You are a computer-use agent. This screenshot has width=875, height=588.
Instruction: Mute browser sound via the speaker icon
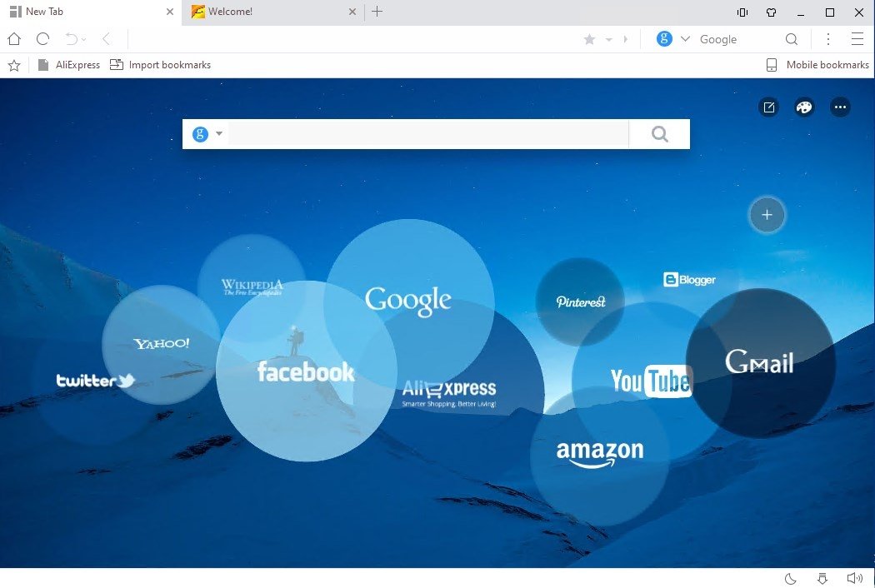point(855,578)
